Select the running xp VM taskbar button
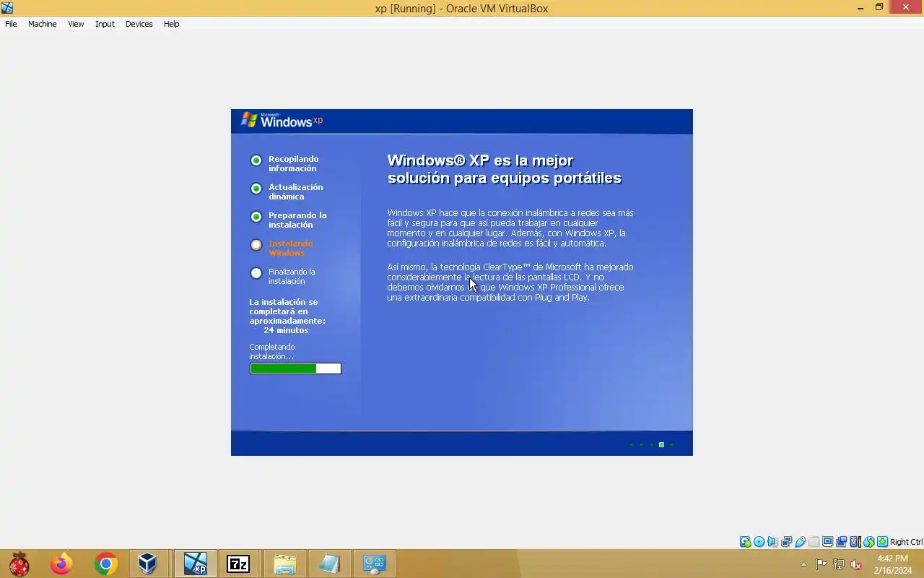Screen dimensions: 924x578 tap(195, 564)
